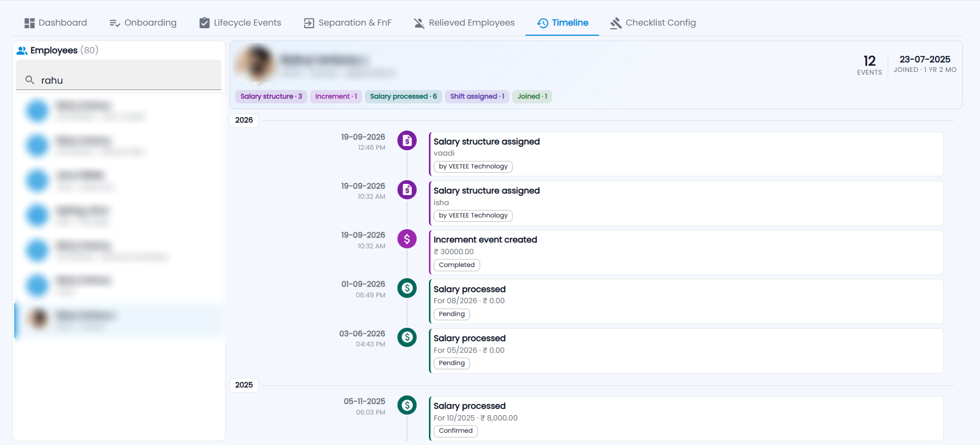Click the 2026 year label

tap(244, 120)
